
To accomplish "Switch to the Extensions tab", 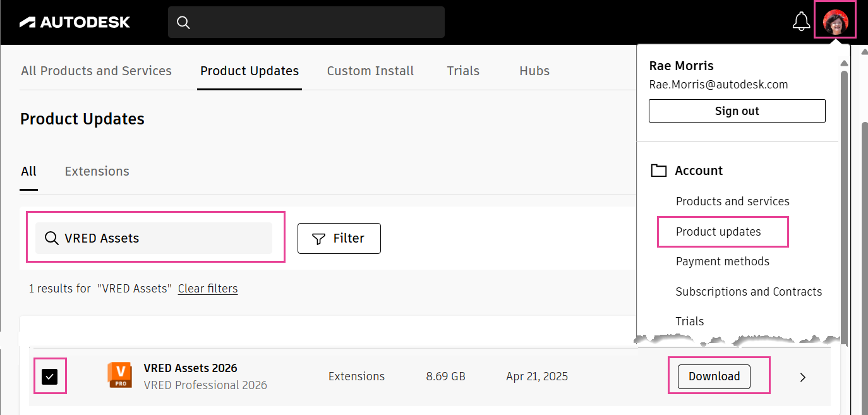I will pos(97,171).
